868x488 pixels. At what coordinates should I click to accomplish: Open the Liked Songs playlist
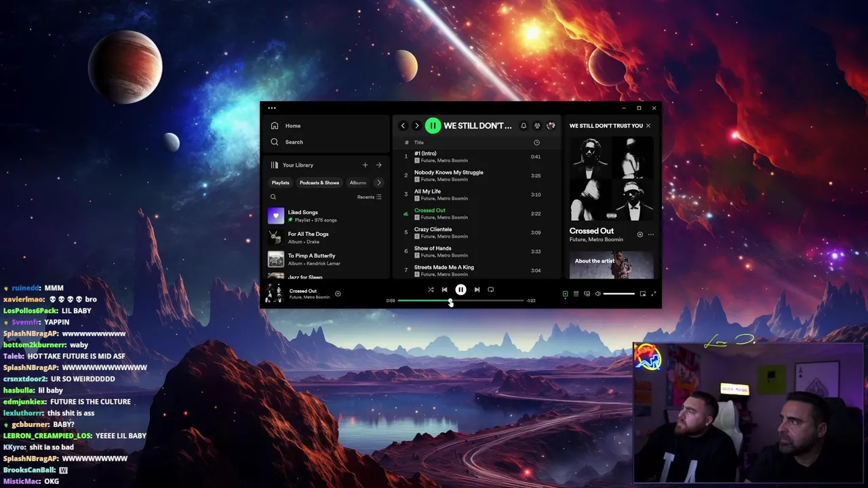(x=325, y=216)
